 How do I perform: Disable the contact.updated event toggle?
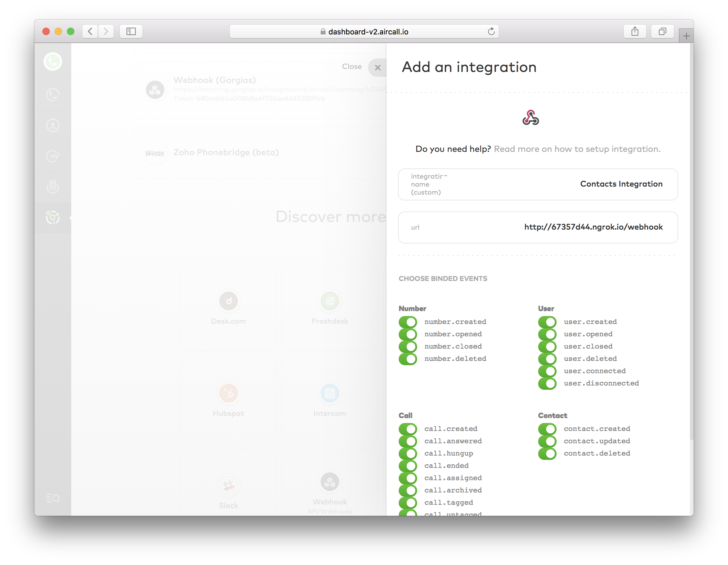(547, 441)
